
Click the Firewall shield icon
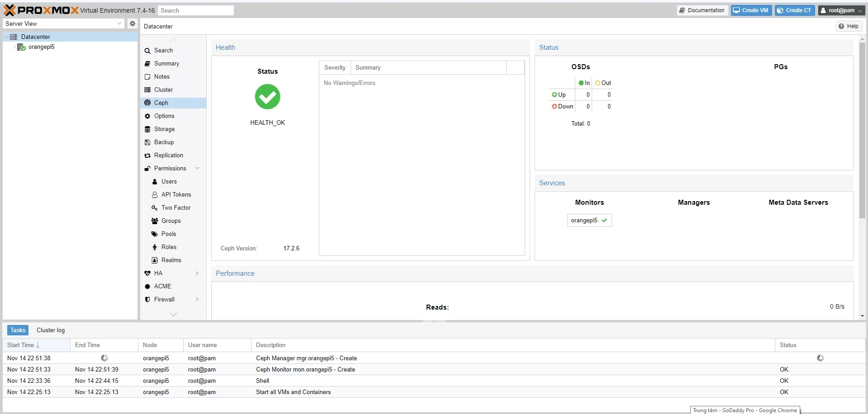(x=147, y=300)
